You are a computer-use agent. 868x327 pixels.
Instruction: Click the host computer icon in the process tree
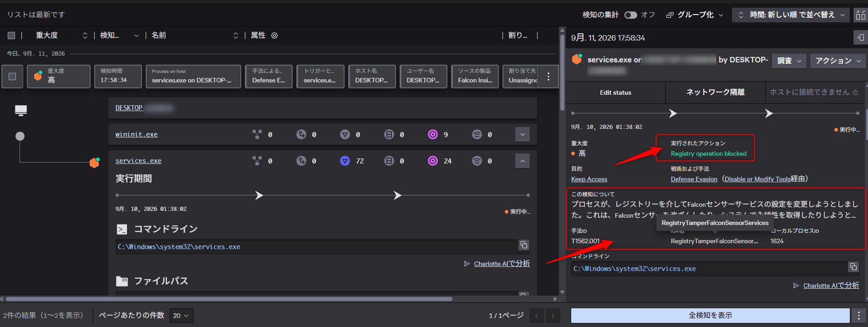21,110
